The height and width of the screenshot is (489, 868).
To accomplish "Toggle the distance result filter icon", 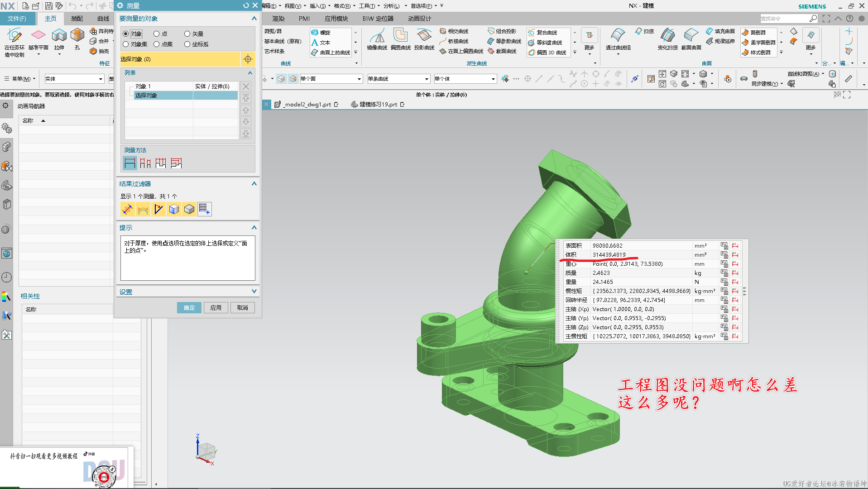I will coord(128,209).
